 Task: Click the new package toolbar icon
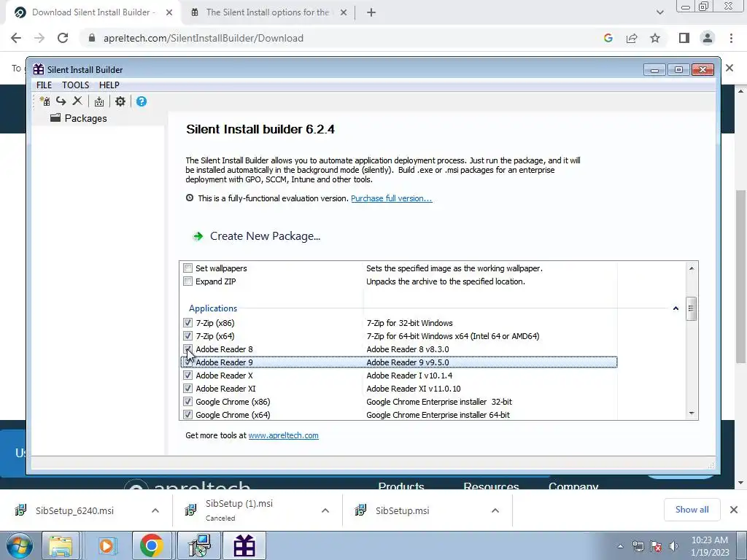pos(44,101)
